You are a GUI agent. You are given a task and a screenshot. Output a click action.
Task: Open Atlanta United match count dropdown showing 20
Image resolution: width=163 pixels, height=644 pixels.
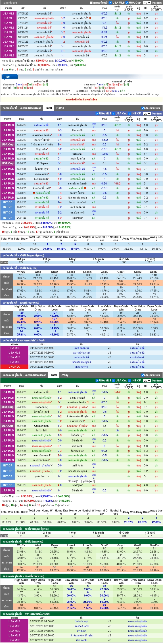click(147, 381)
